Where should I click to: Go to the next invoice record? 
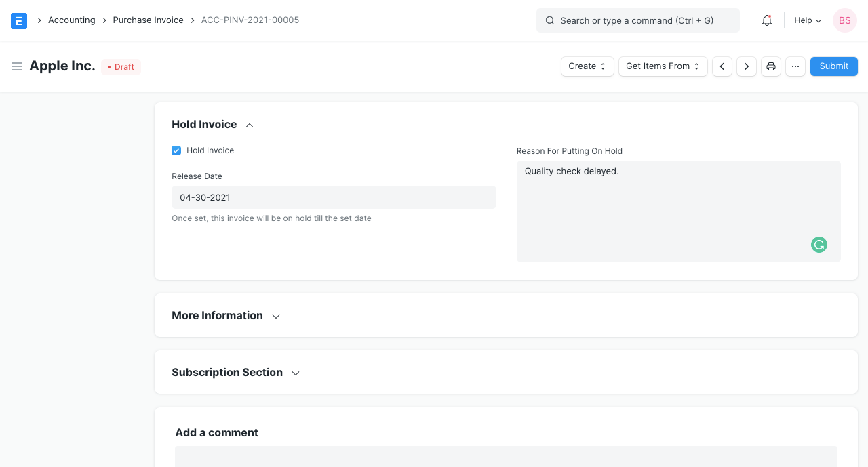tap(747, 66)
